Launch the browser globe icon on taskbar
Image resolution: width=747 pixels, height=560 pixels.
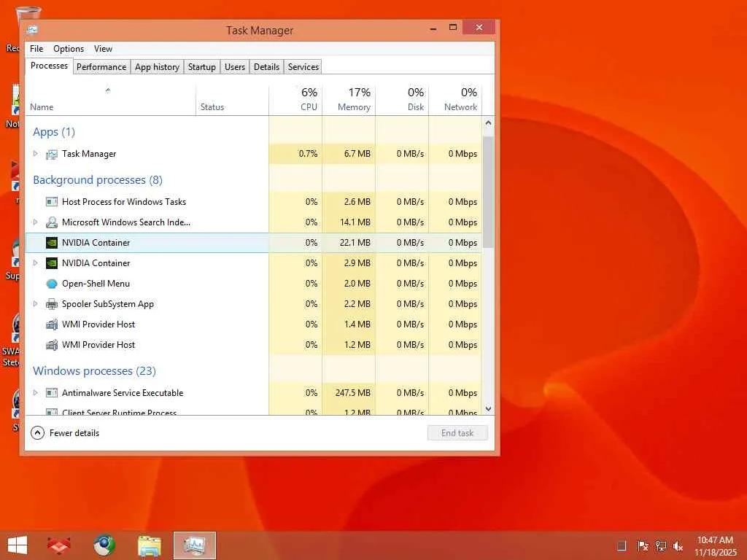click(x=104, y=545)
